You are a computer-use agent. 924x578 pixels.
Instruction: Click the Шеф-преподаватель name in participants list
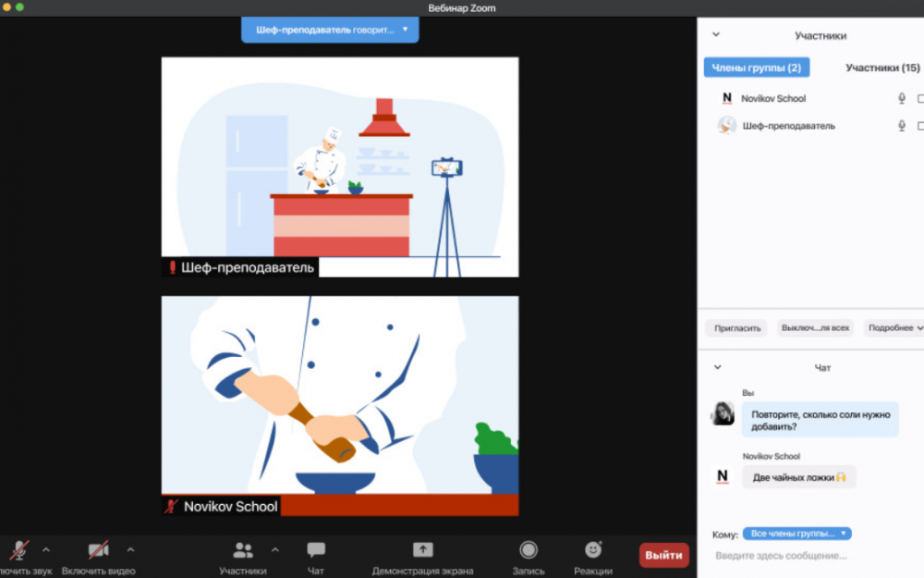click(x=788, y=126)
